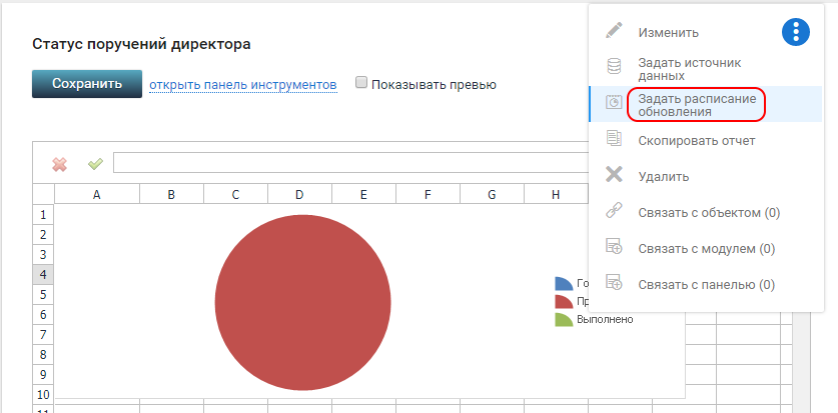Select column E header
Screen dimensions: 838x413
point(363,194)
